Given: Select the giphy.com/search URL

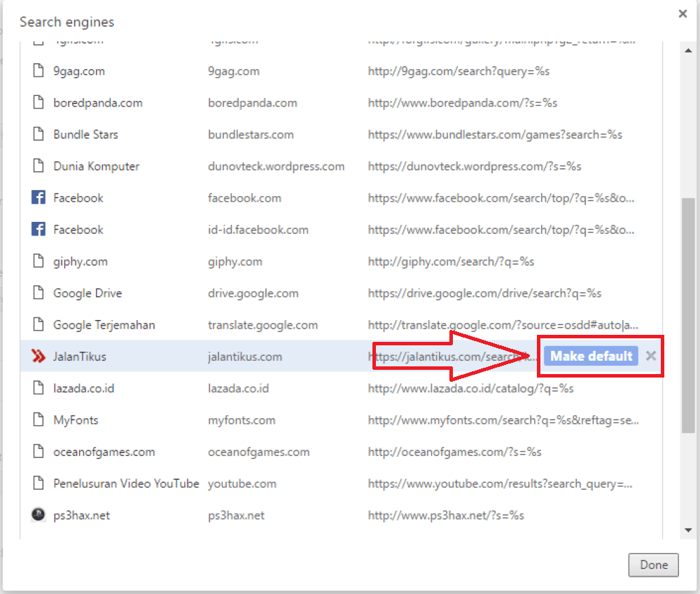Looking at the screenshot, I should pos(451,262).
